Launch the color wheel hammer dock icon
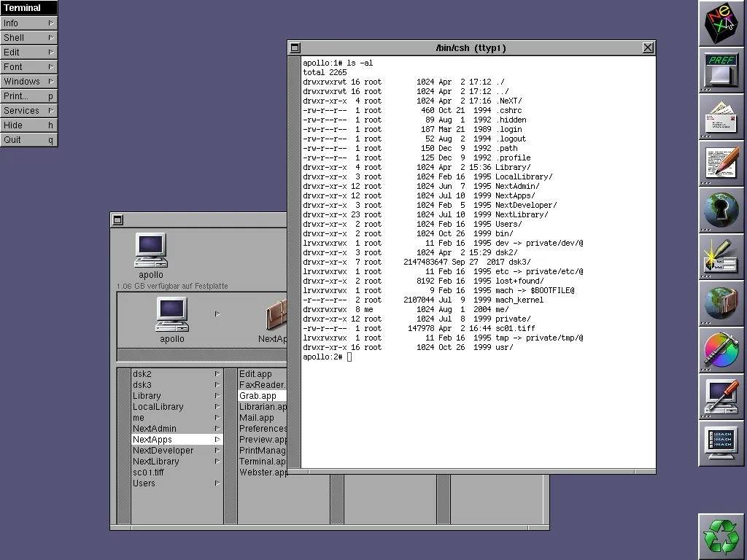 [721, 350]
